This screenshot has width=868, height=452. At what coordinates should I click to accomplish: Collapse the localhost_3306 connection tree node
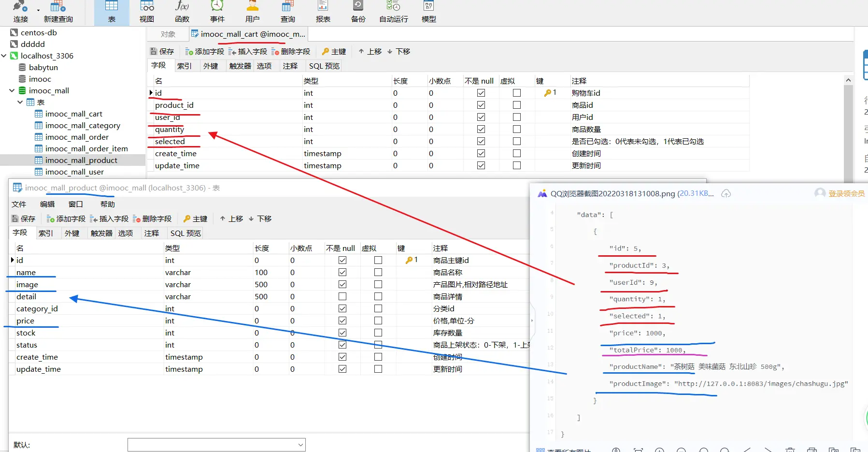[4, 56]
